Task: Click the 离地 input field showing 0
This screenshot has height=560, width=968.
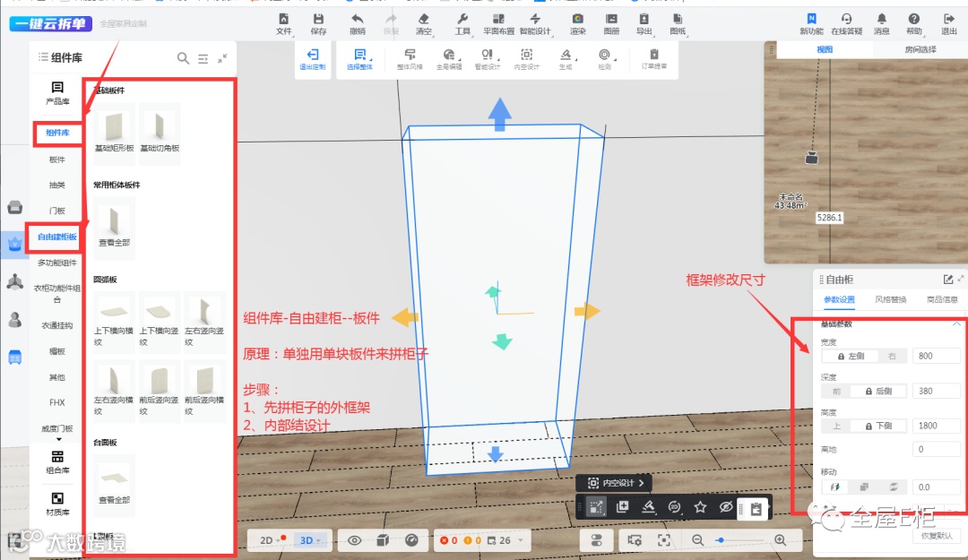Action: pyautogui.click(x=936, y=450)
